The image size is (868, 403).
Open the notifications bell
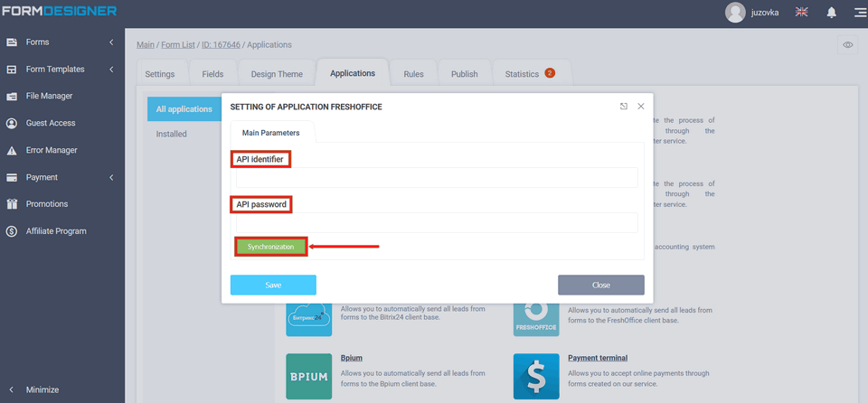(x=832, y=12)
